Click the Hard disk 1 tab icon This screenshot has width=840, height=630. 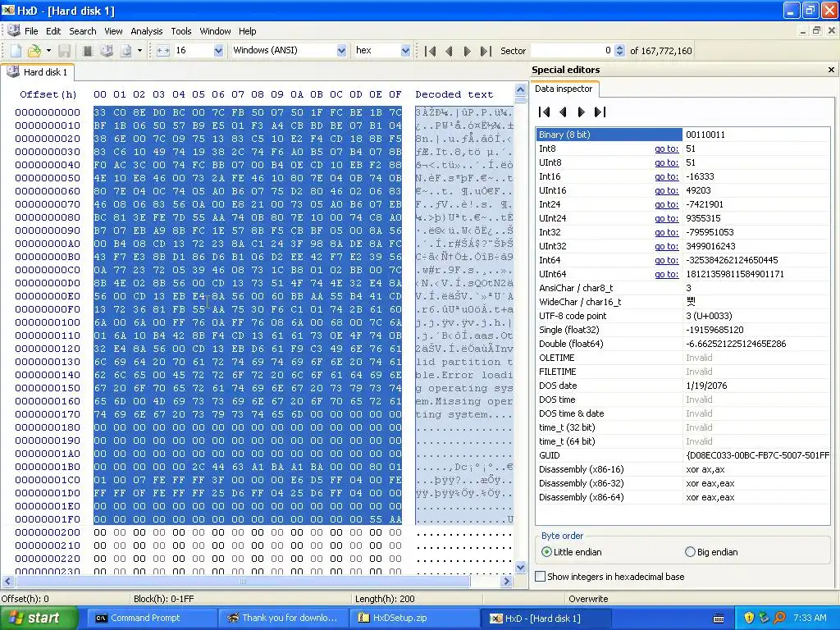click(x=13, y=72)
